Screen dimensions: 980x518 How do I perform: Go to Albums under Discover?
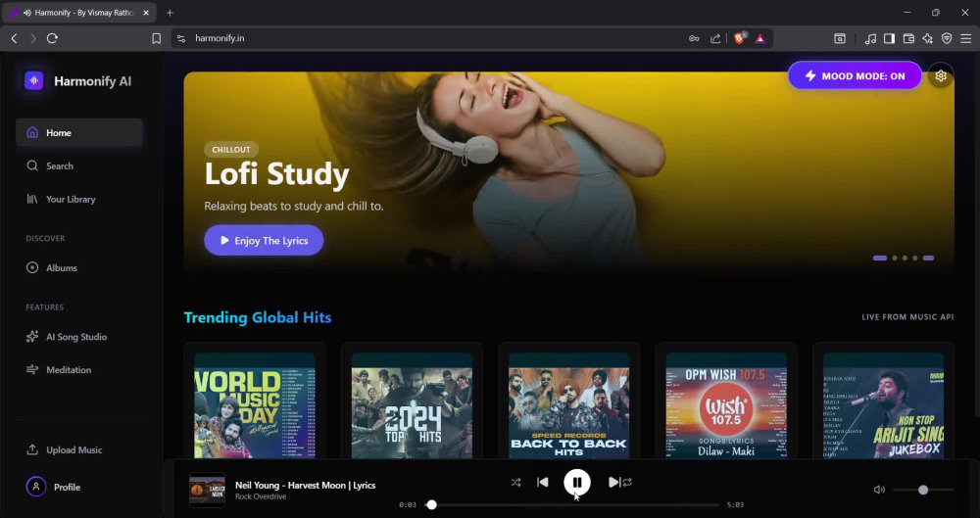(52, 267)
